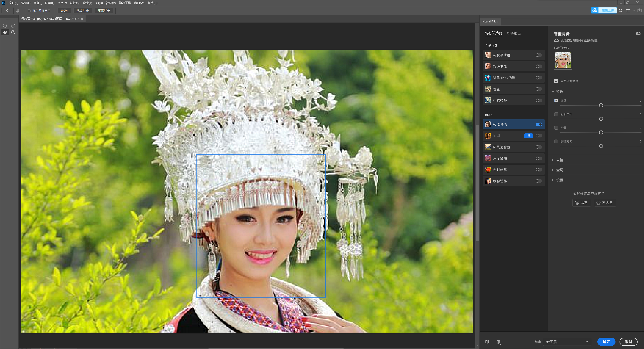Select the 所有筛选器 tab

[493, 33]
